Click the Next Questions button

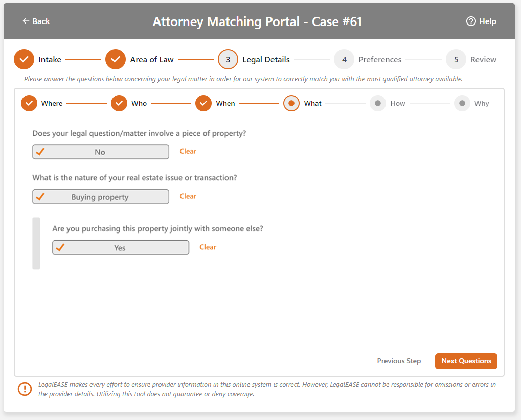pyautogui.click(x=466, y=361)
